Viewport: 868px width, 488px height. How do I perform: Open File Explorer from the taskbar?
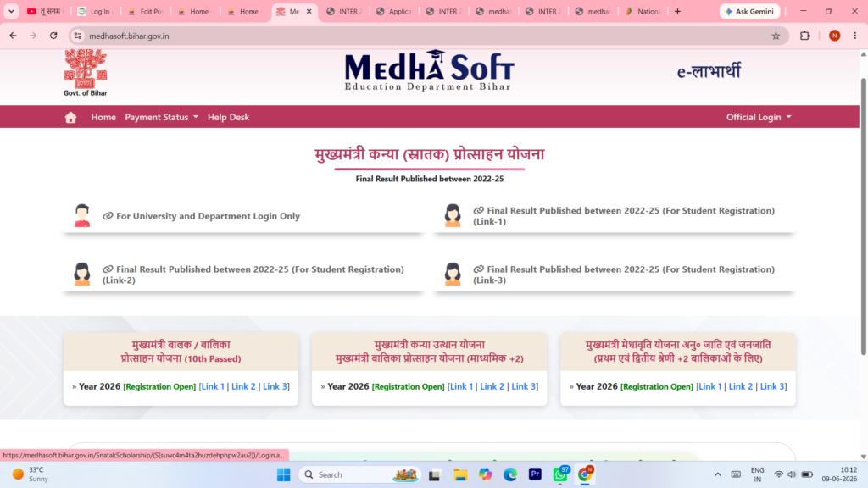point(460,474)
